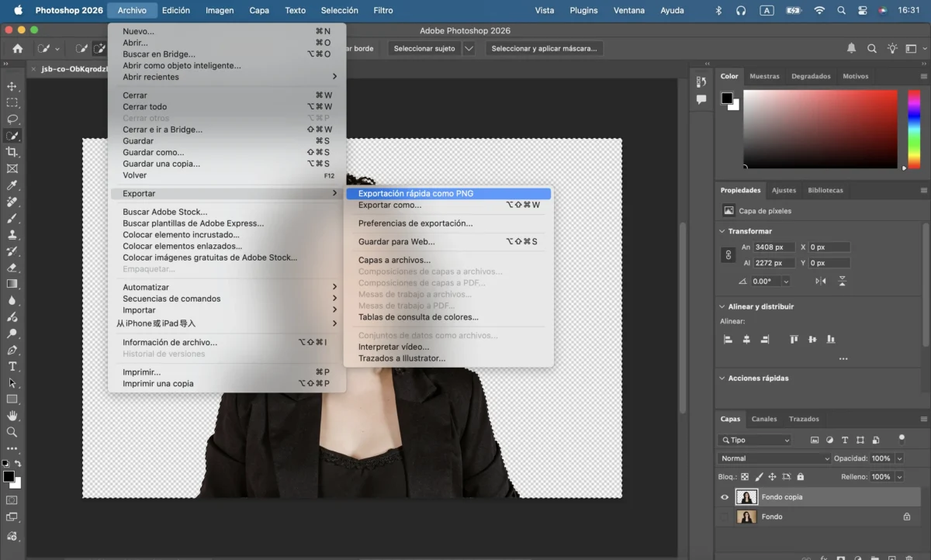The image size is (931, 560).
Task: Click the An width input field
Action: point(776,247)
